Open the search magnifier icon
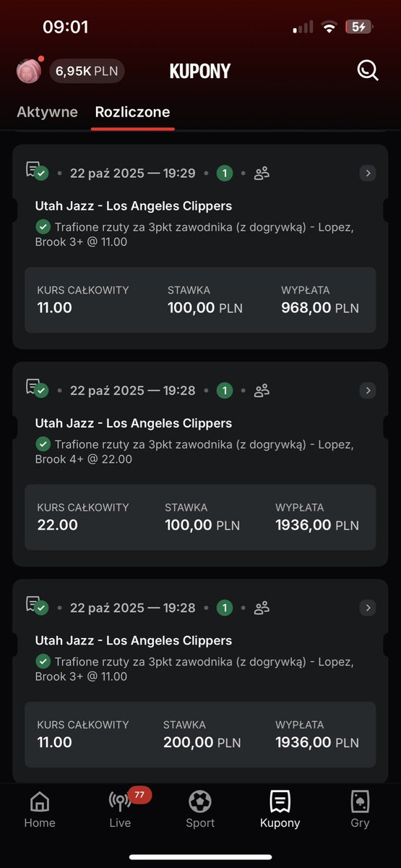 [367, 70]
